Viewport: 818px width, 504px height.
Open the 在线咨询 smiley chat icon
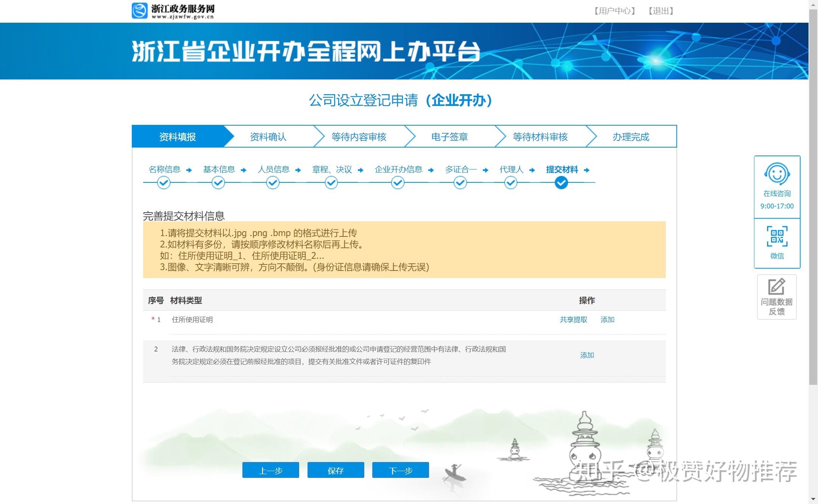click(777, 174)
